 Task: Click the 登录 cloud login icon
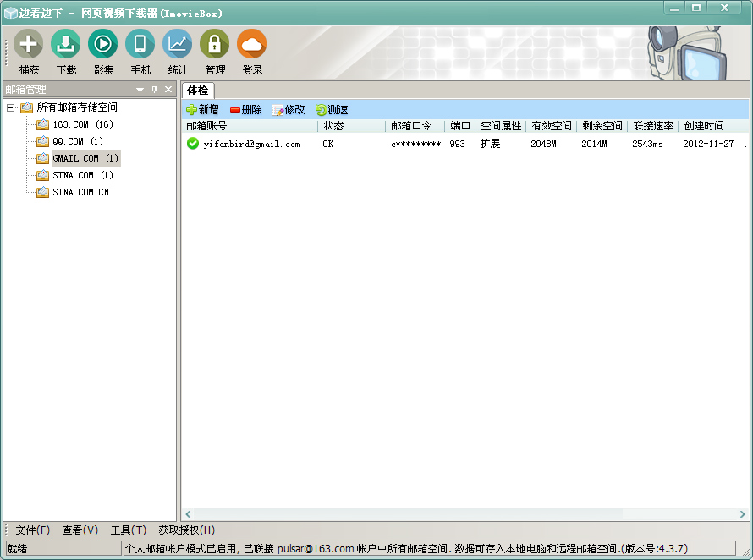click(252, 45)
